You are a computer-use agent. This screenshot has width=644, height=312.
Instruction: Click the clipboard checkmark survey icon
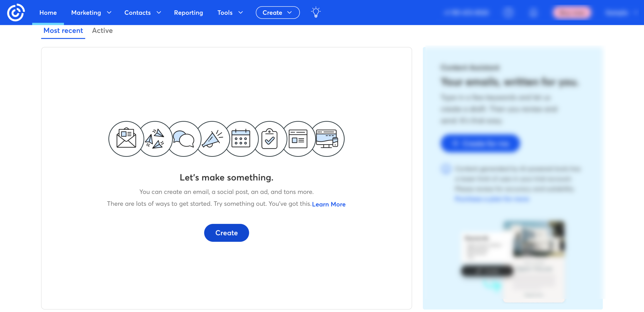coord(269,139)
